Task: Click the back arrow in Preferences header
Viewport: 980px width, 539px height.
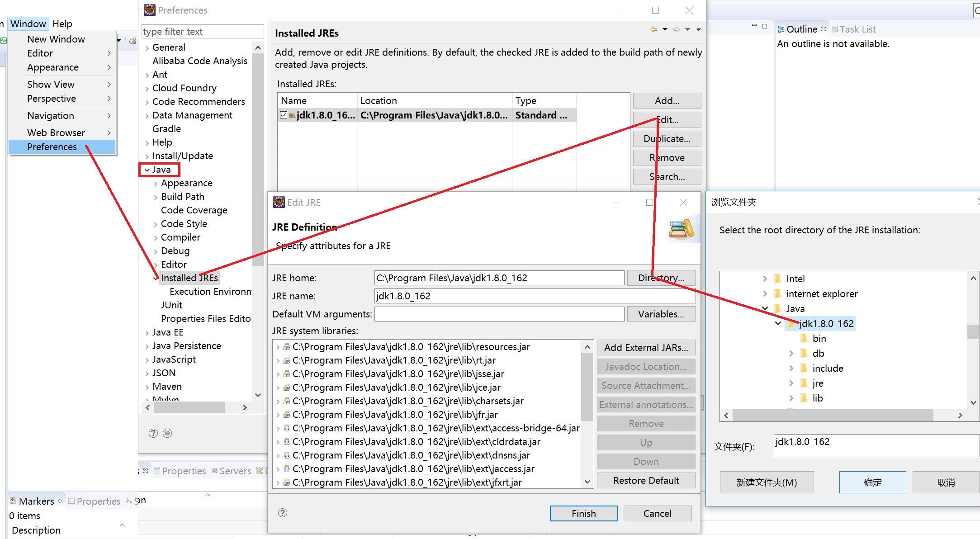Action: click(x=653, y=29)
